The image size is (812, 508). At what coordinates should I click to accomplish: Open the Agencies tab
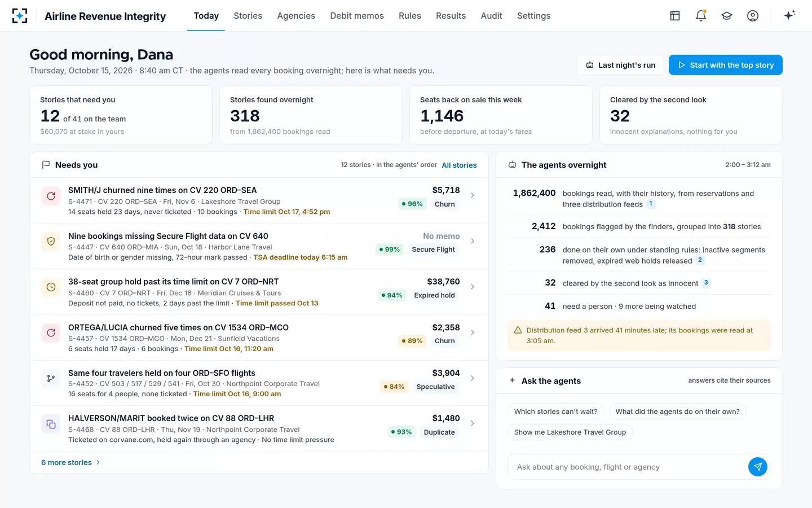(x=296, y=16)
